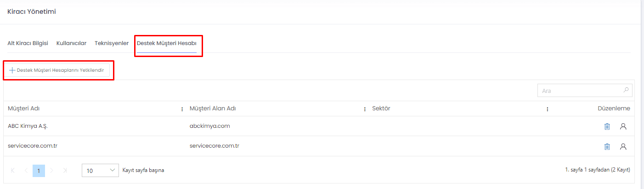Delete the ABC Kimya A.Ş. customer row
Image resolution: width=644 pixels, height=189 pixels.
click(607, 126)
